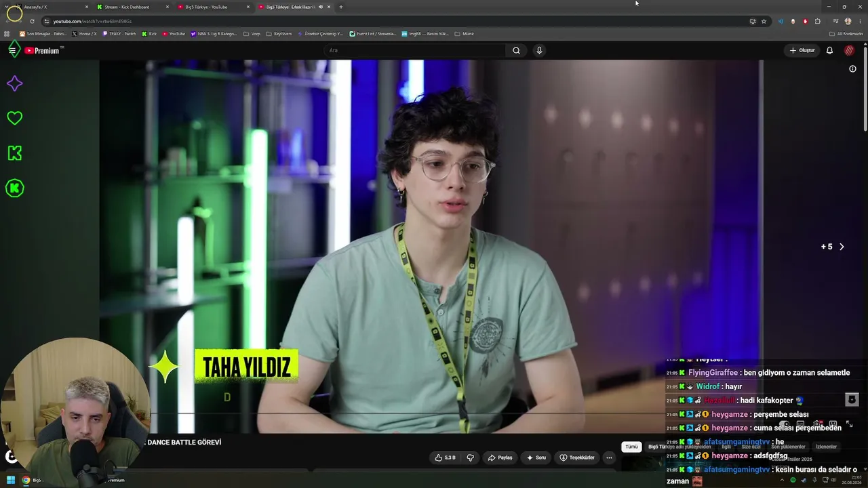Open Event List / Streamla bookmark

point(373,33)
